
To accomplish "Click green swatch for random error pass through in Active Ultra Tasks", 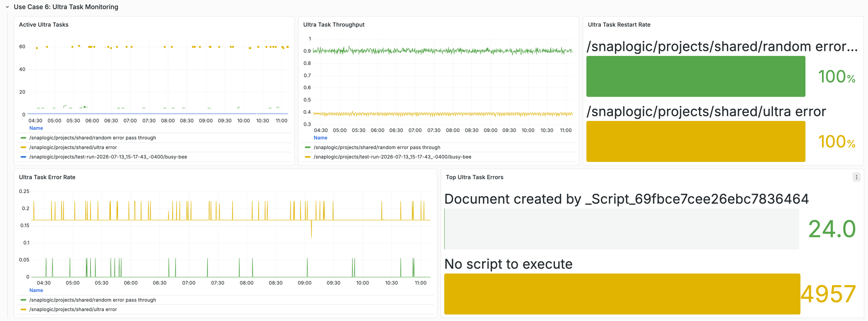I will [23, 138].
